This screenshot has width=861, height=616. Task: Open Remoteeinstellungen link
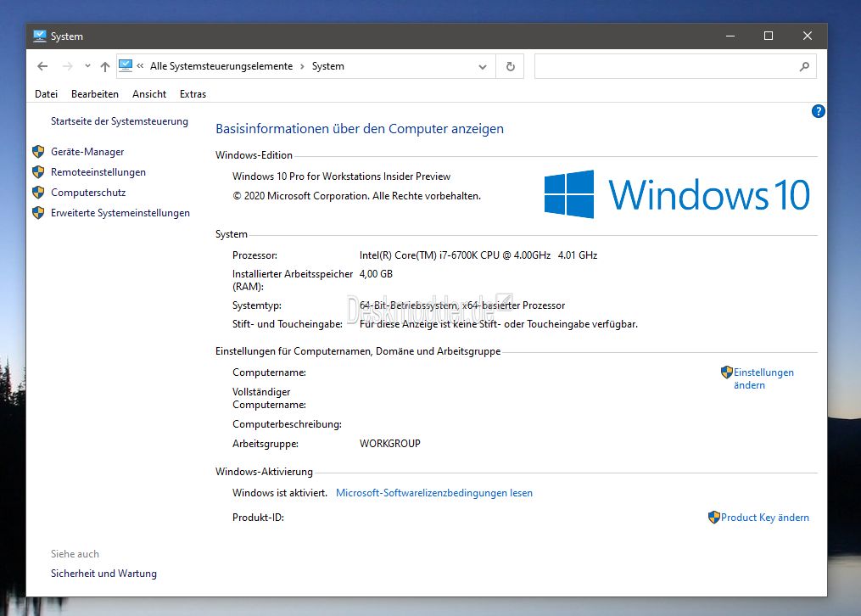98,172
